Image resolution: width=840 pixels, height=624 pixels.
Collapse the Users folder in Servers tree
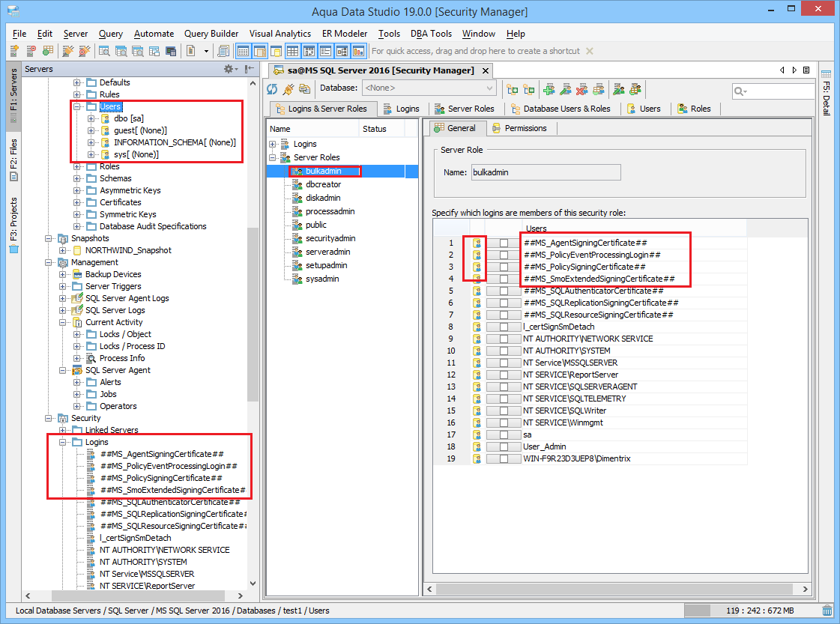pyautogui.click(x=76, y=106)
